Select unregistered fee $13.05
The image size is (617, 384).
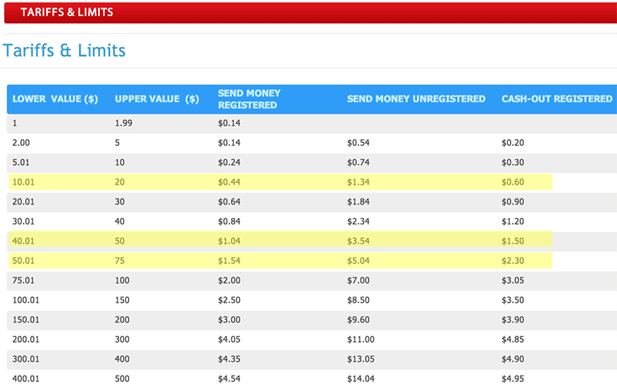360,359
